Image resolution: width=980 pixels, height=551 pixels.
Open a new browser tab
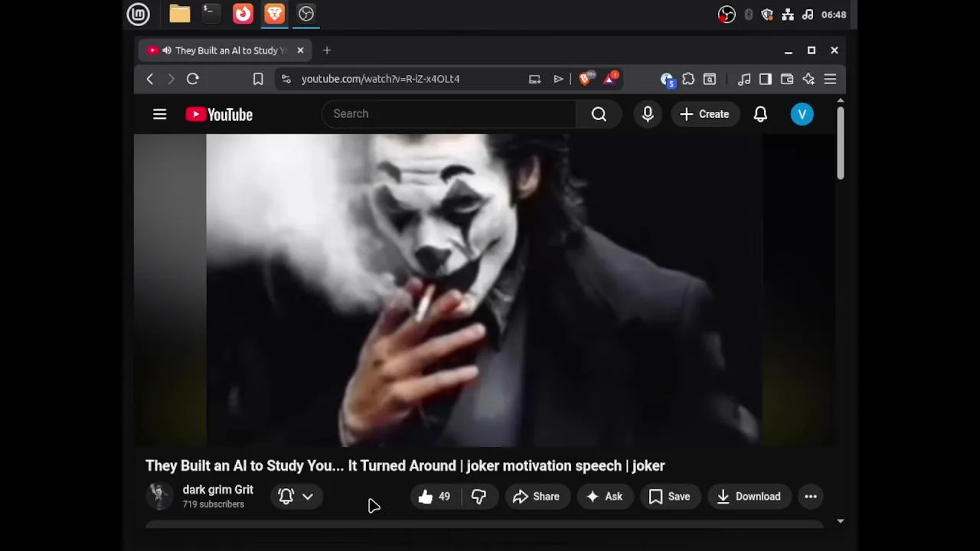point(327,51)
